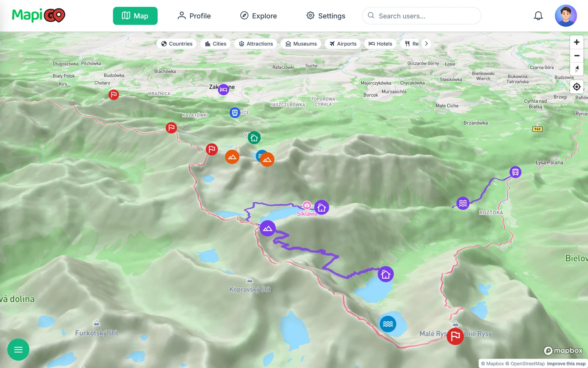Screen dimensions: 588x368
Task: Locate me with the geolocation button
Action: [x=577, y=87]
